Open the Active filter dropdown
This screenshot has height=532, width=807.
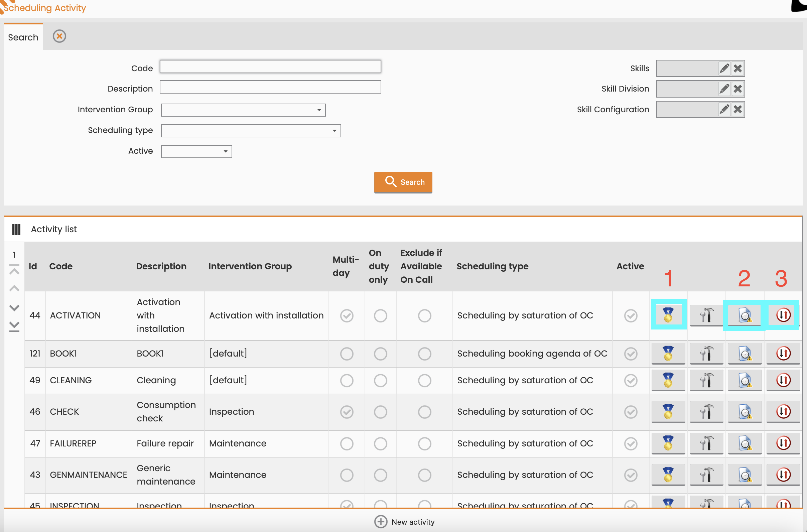(x=196, y=151)
